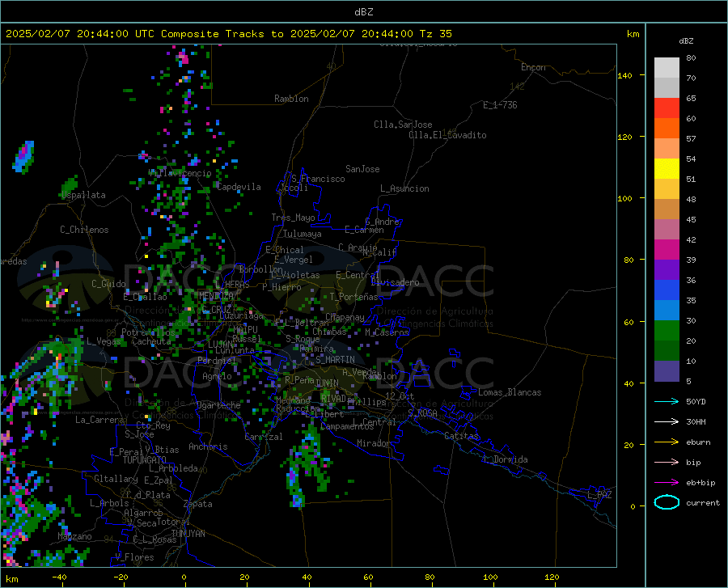Click the 'S_MARTIN' map label
The image size is (728, 588).
point(335,360)
